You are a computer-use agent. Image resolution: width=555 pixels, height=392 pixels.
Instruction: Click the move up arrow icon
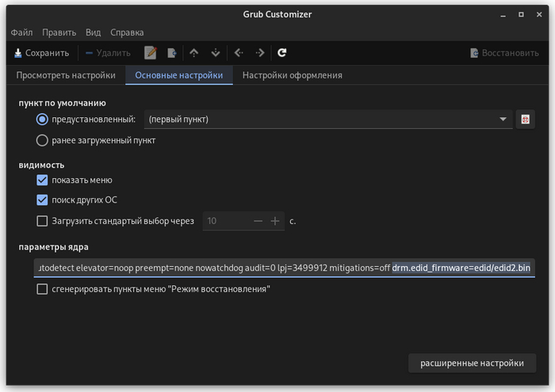tap(193, 53)
